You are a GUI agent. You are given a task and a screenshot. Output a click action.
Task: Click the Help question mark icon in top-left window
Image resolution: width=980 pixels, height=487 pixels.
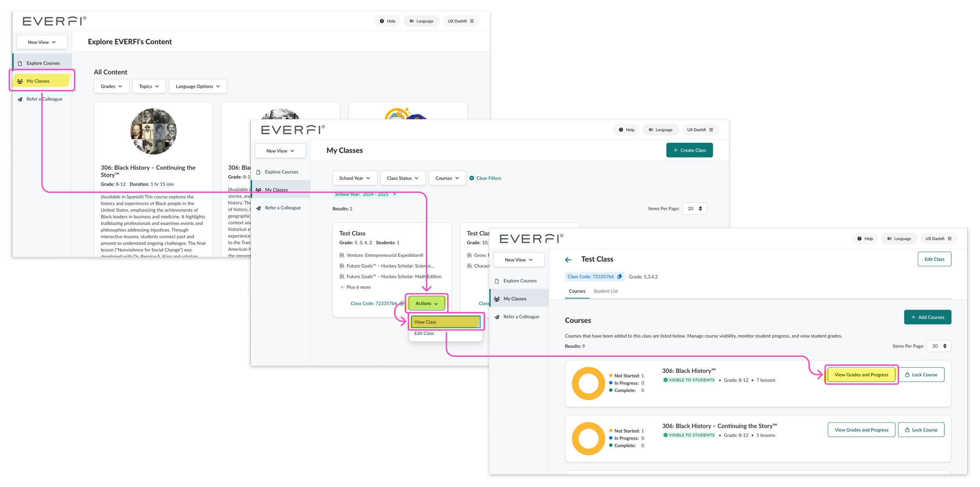coord(382,21)
